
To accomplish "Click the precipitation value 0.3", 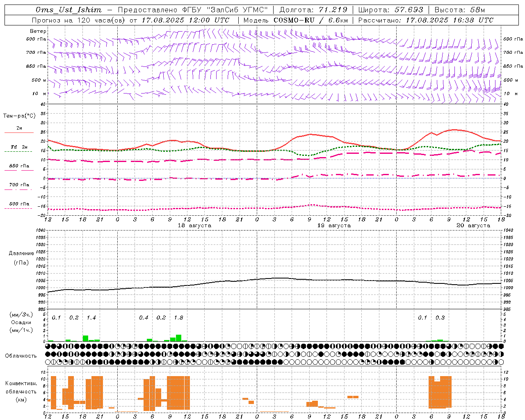I will coord(440,318).
